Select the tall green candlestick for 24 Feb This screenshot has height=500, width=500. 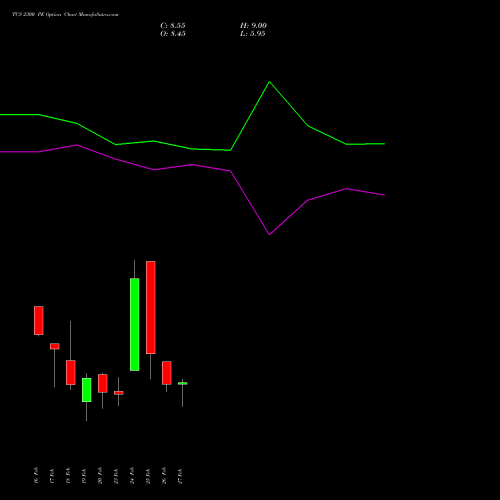coord(135,324)
